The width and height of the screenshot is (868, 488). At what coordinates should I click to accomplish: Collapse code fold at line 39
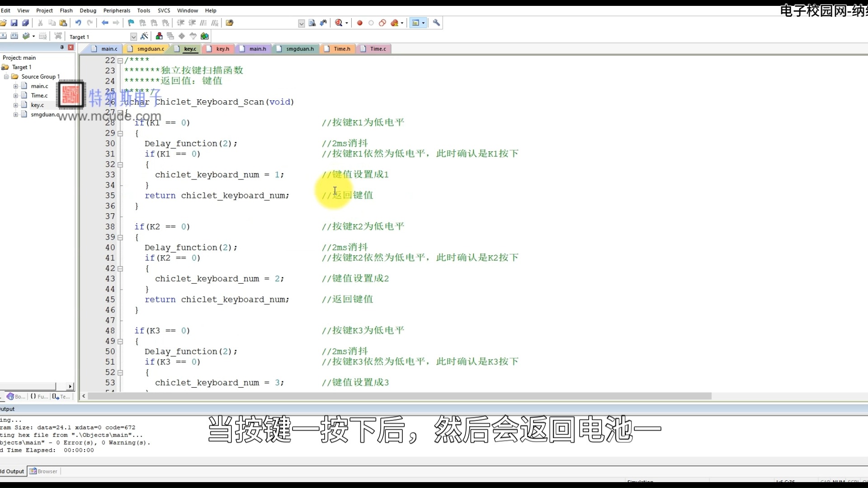(x=120, y=237)
